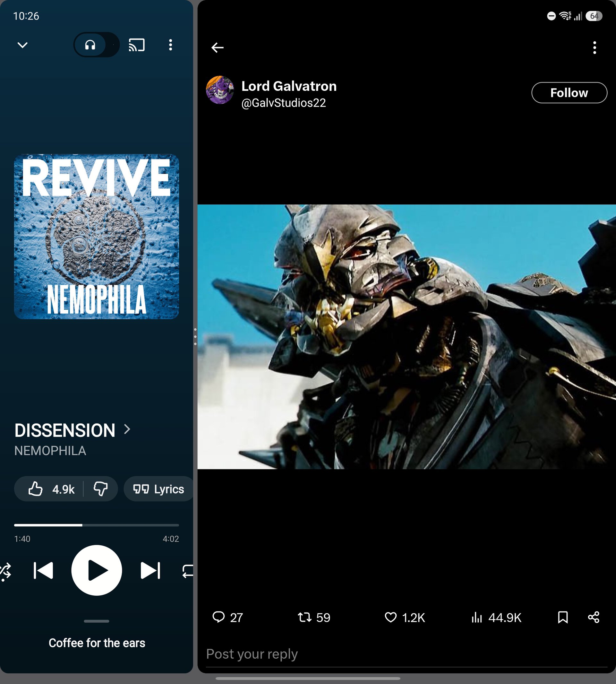
Task: Tap the 1:40 elapsed time label
Action: 22,539
